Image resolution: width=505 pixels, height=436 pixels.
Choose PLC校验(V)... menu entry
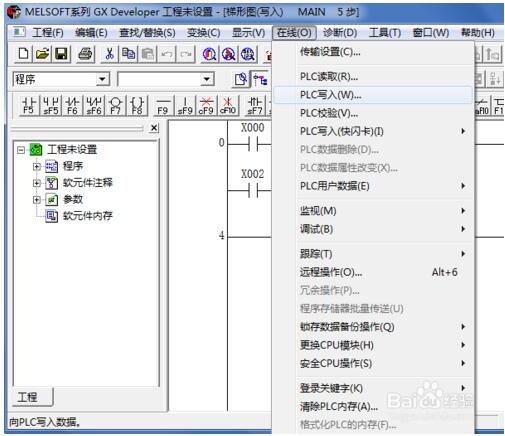click(373, 113)
